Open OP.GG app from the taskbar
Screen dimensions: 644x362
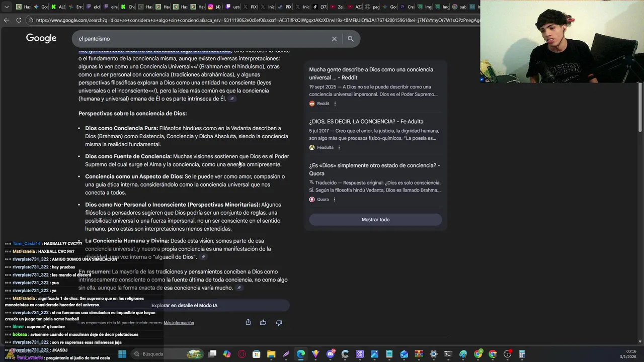coord(360,354)
